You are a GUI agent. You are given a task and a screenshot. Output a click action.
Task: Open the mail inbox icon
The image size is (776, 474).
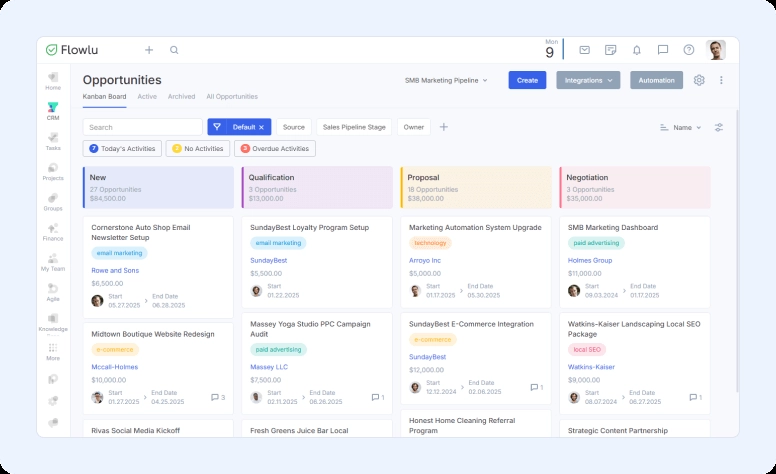(584, 50)
